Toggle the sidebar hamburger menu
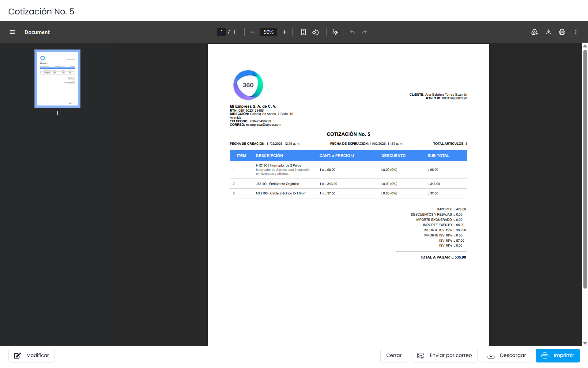 (12, 32)
